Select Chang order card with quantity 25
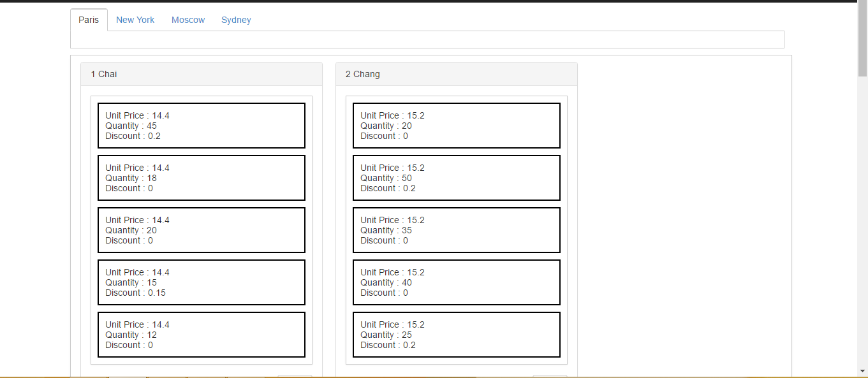Image resolution: width=868 pixels, height=378 pixels. 456,335
